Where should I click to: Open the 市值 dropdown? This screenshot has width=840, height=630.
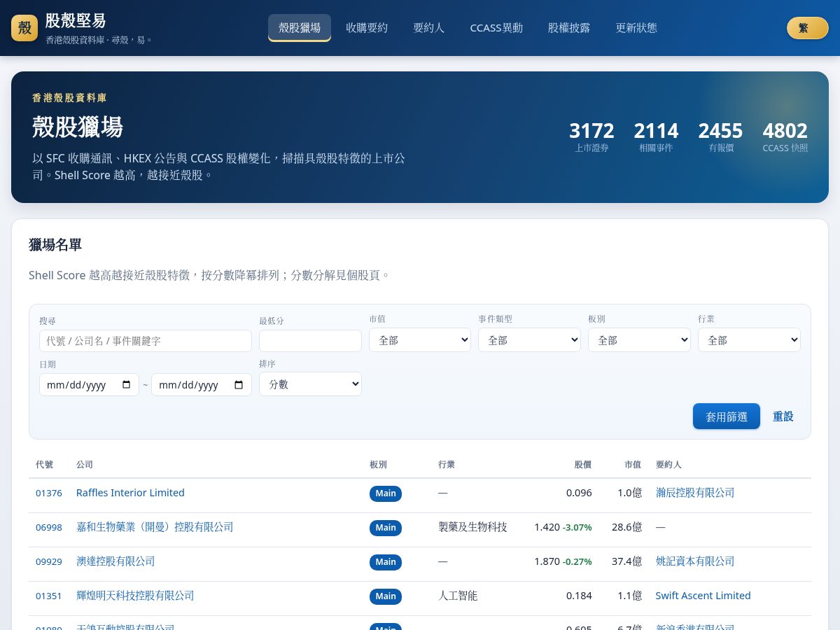(x=420, y=340)
